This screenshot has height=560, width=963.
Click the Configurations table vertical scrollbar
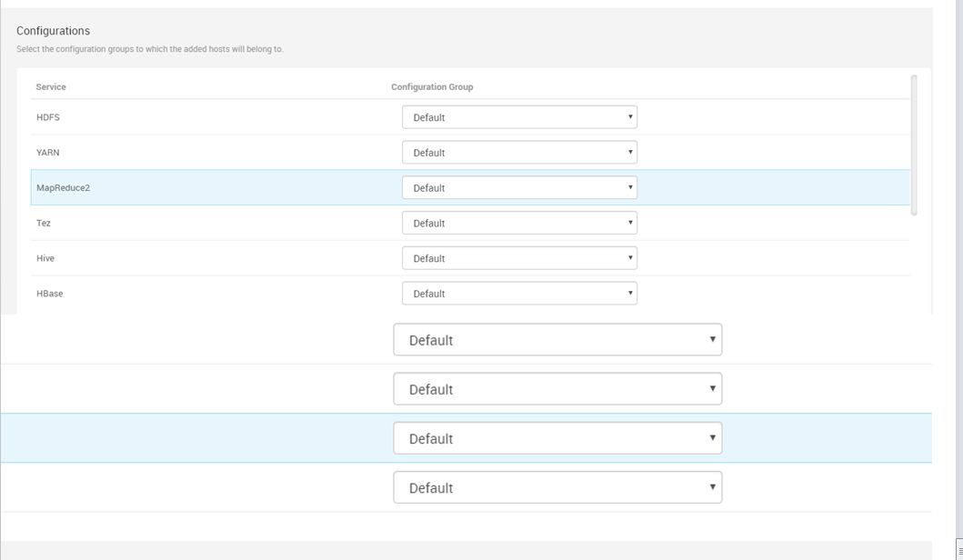click(x=914, y=145)
